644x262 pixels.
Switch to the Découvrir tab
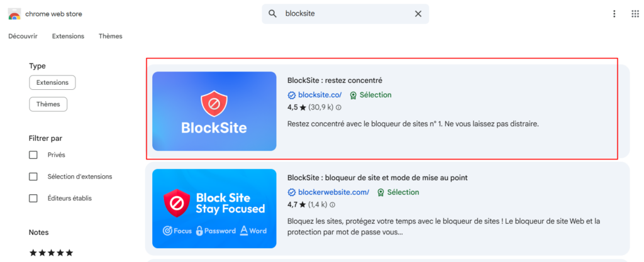pos(25,36)
